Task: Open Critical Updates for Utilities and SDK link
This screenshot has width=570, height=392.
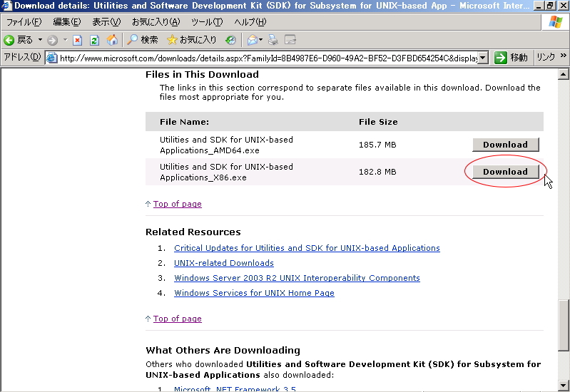Action: [x=307, y=248]
